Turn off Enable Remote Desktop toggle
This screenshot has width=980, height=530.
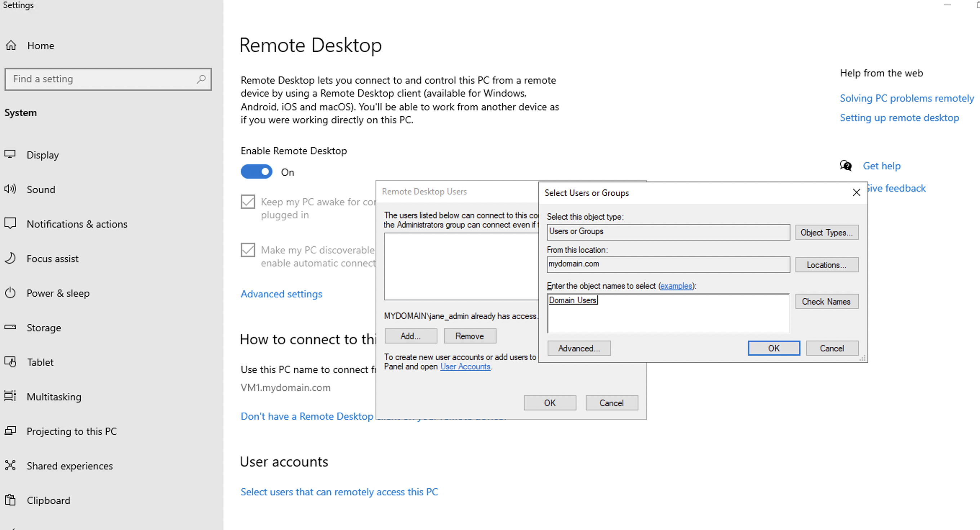[257, 172]
